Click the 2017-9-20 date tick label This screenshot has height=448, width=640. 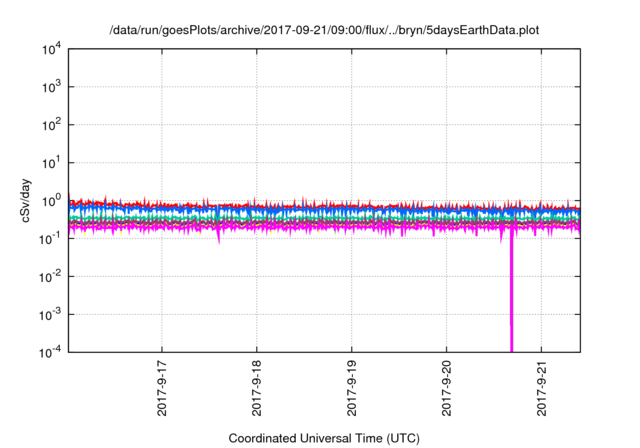(x=447, y=388)
